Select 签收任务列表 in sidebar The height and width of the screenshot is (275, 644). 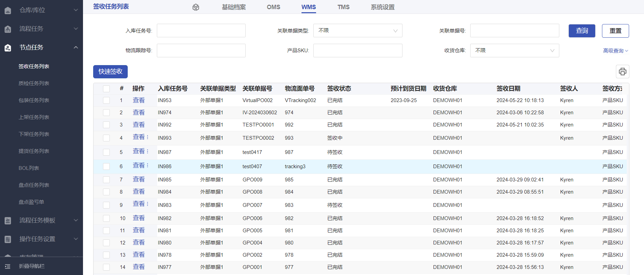pos(34,66)
